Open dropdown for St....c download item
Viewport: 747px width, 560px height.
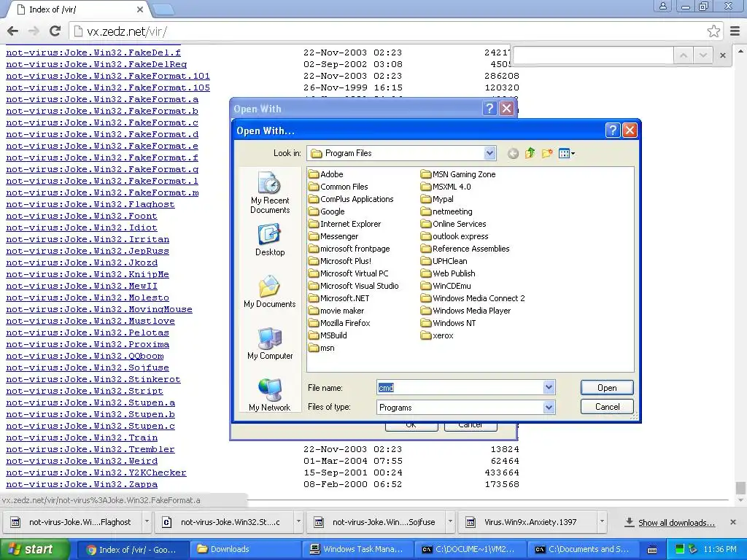pyautogui.click(x=298, y=522)
